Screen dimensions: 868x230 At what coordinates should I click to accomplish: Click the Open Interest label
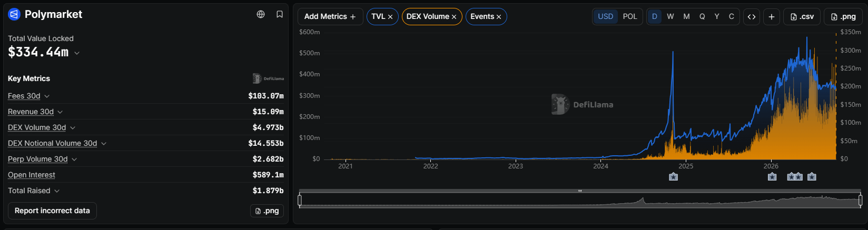[32, 175]
